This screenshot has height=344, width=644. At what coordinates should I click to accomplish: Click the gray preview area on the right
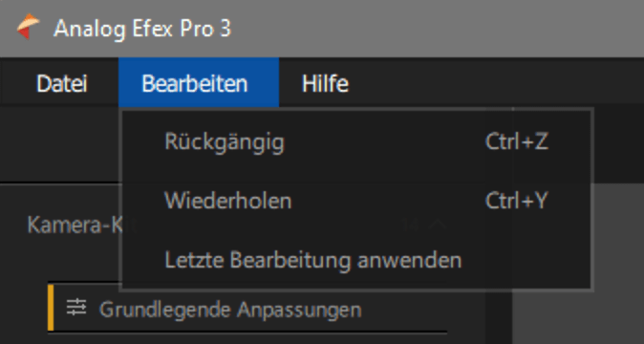pyautogui.click(x=617, y=263)
